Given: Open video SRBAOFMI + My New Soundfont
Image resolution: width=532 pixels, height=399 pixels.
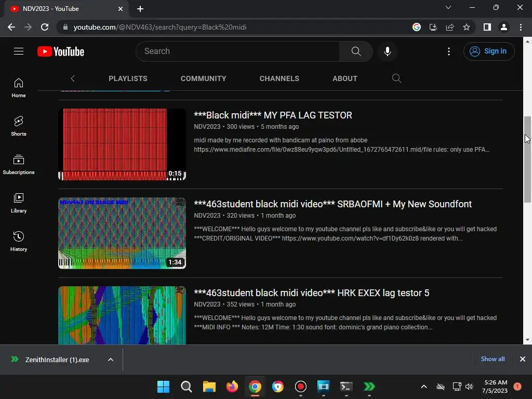Looking at the screenshot, I should (332, 204).
